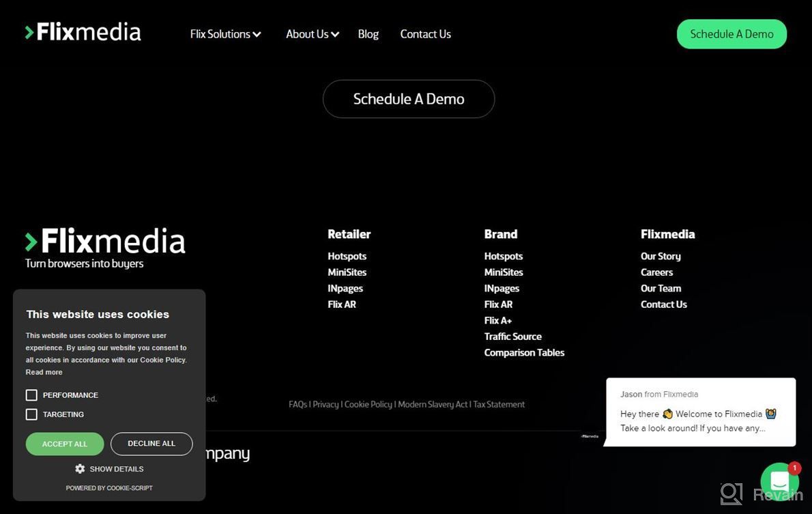
Task: Open the FAQs footer link
Action: (298, 405)
